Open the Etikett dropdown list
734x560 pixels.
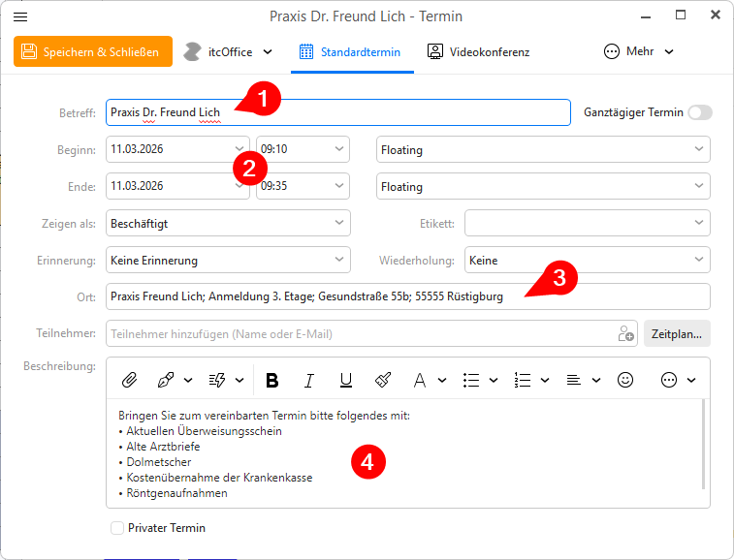pyautogui.click(x=587, y=224)
